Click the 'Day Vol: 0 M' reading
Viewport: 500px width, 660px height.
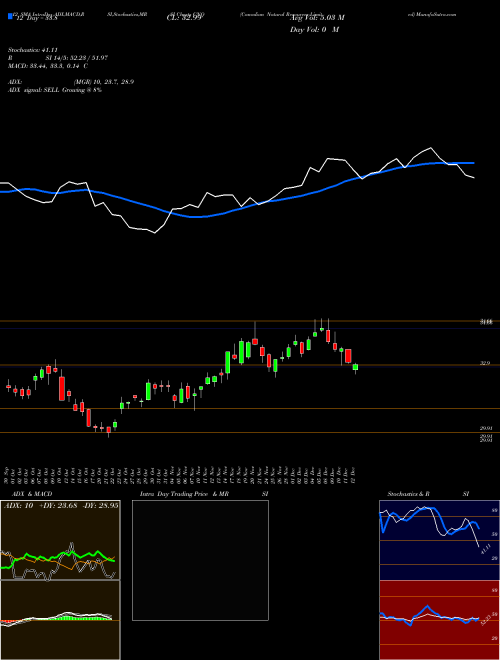pyautogui.click(x=314, y=30)
